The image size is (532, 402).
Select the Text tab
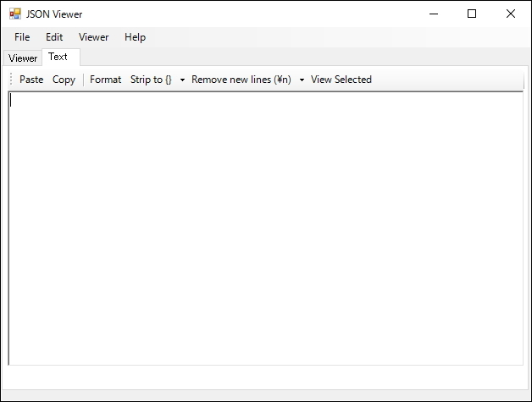click(x=61, y=57)
